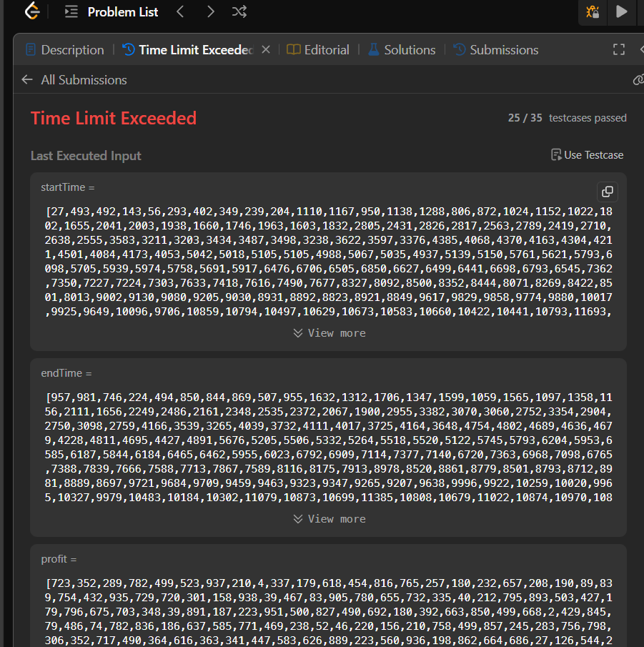Click the debugger bug icon
644x647 pixels.
coord(593,11)
